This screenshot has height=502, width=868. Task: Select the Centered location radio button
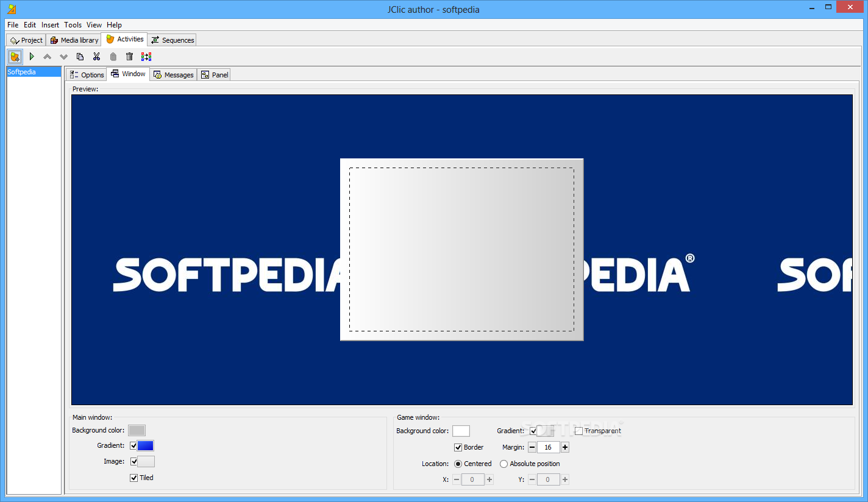(x=458, y=464)
